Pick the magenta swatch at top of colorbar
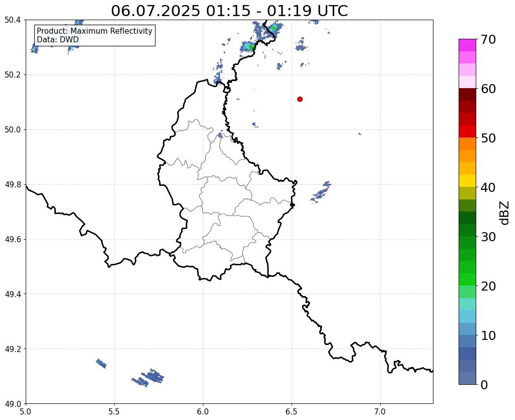The image size is (515, 420). click(x=467, y=45)
